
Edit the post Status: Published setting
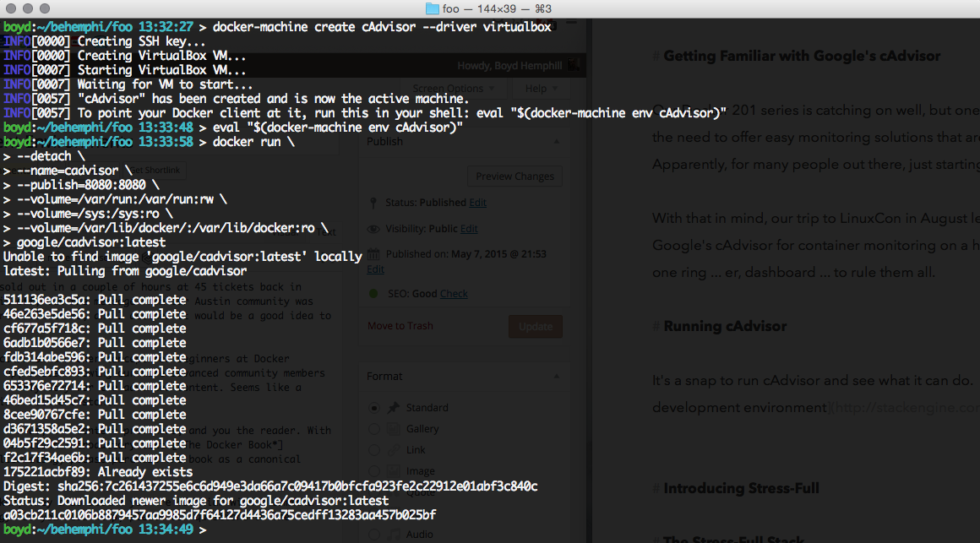click(x=477, y=203)
